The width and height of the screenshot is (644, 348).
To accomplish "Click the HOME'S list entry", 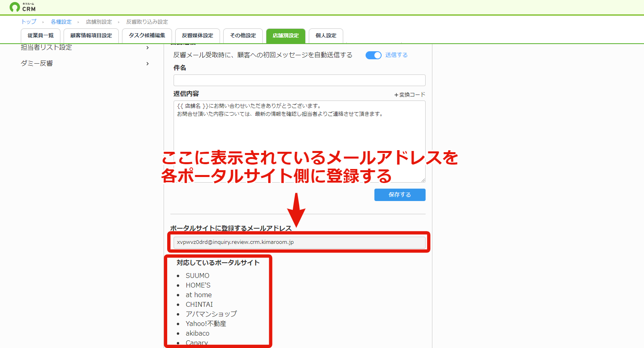I will [198, 285].
